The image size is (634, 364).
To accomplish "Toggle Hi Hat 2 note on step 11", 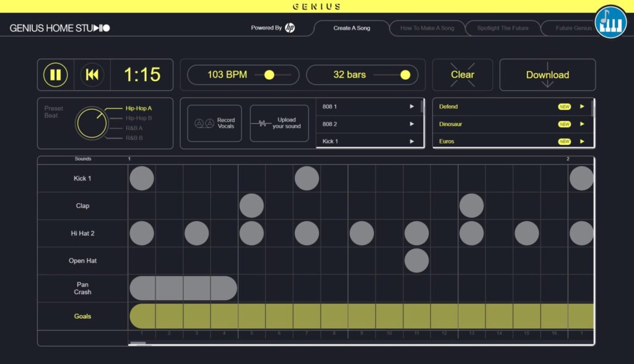I will point(417,233).
